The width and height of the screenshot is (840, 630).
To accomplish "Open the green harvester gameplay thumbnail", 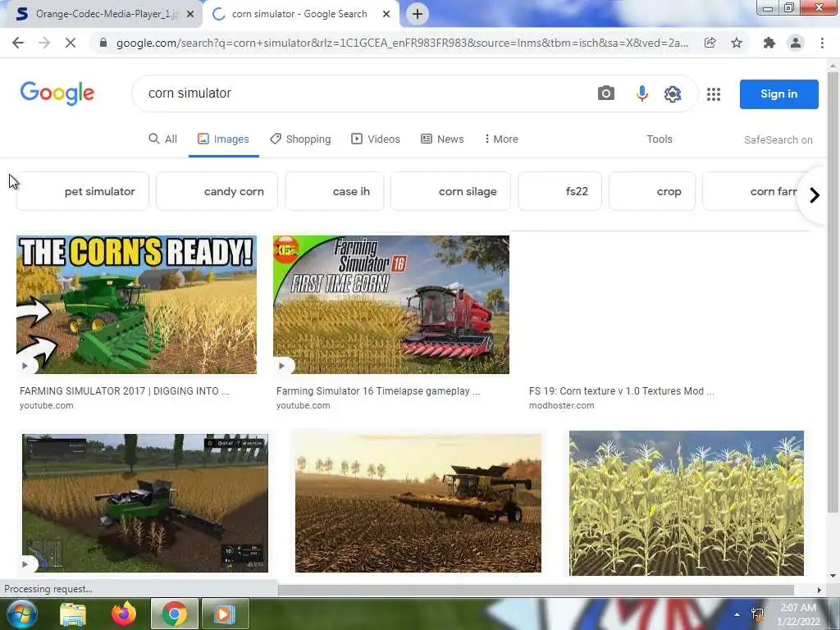I will 145,503.
